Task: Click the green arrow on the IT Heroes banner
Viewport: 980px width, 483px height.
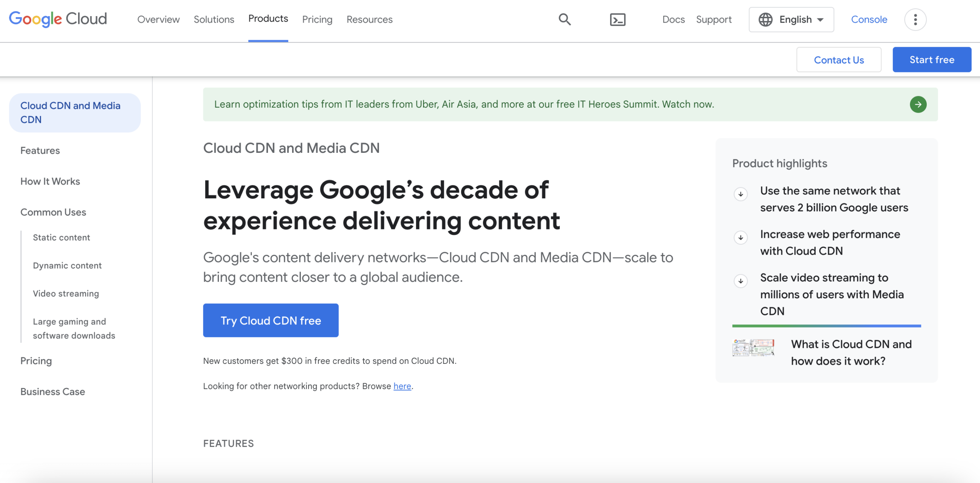Action: (x=918, y=104)
